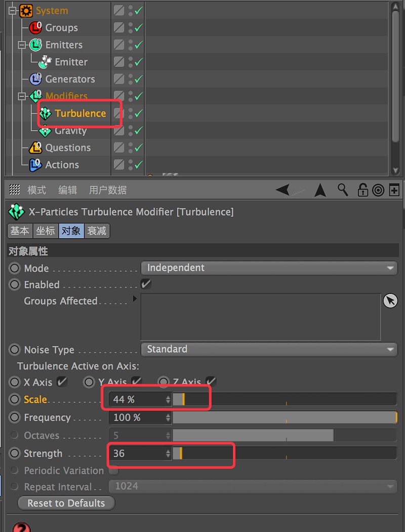Select the Questions object icon

coord(35,147)
